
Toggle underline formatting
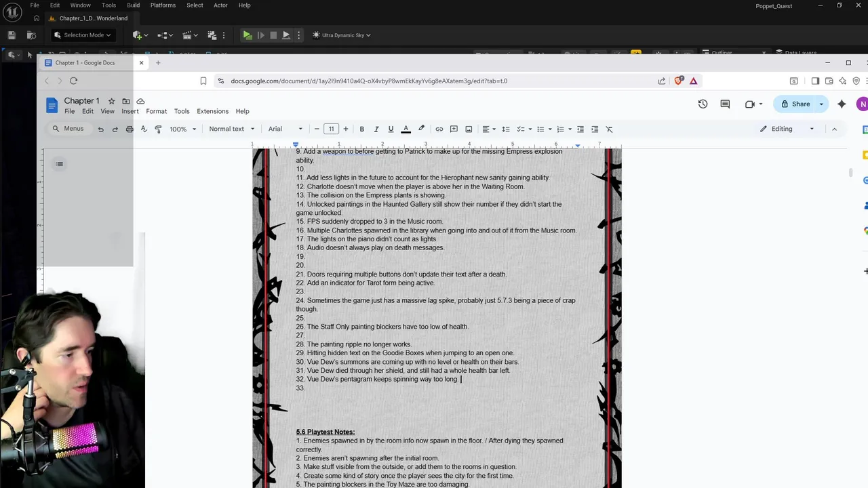391,129
